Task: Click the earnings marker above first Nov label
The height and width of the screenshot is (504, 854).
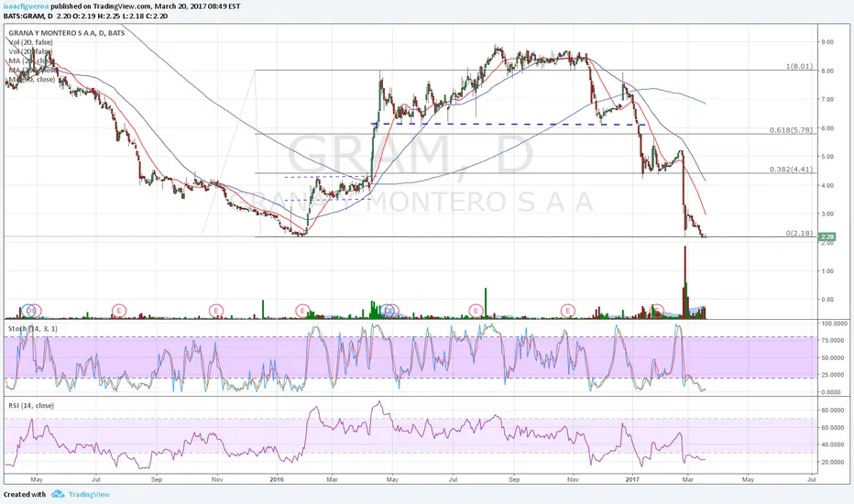Action: click(x=217, y=311)
